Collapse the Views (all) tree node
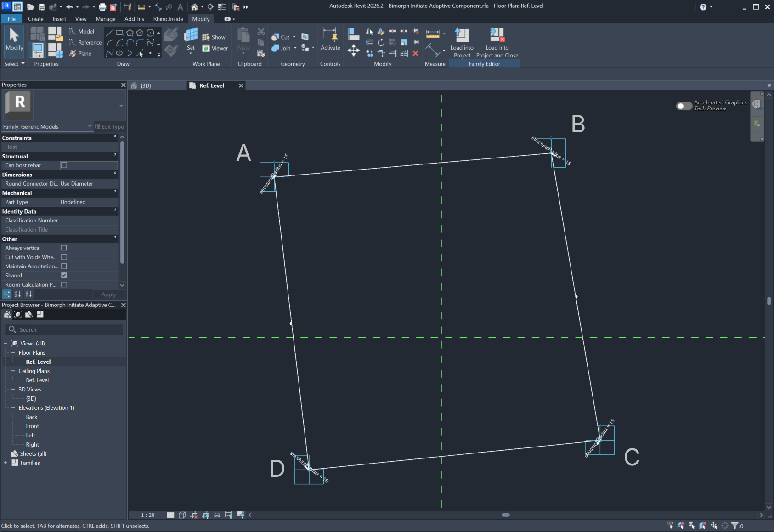This screenshot has height=532, width=774. pos(6,343)
